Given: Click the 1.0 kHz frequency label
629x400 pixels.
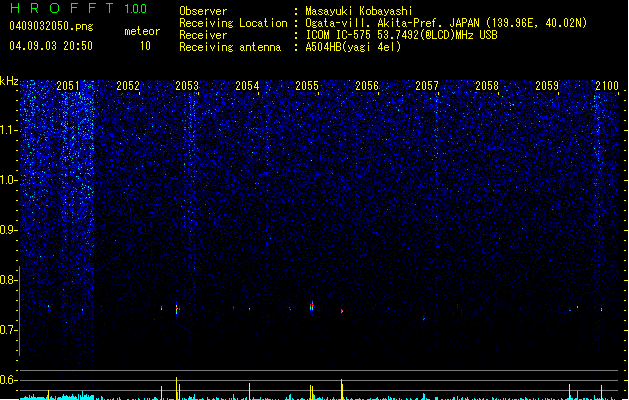Looking at the screenshot, I should click(9, 180).
